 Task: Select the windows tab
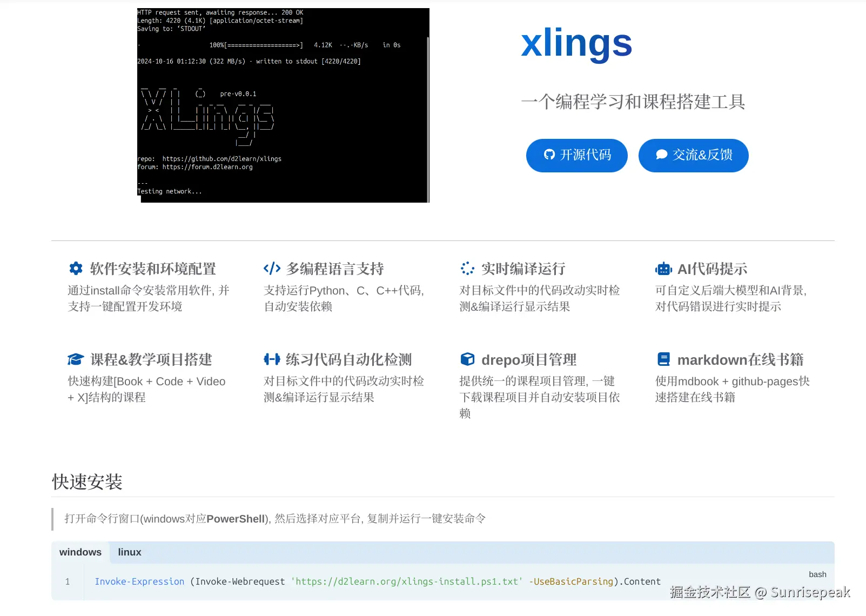click(x=80, y=552)
